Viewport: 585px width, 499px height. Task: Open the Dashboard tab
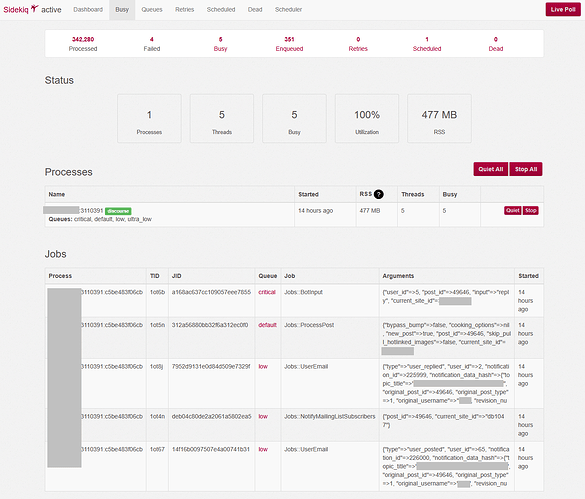coord(88,10)
